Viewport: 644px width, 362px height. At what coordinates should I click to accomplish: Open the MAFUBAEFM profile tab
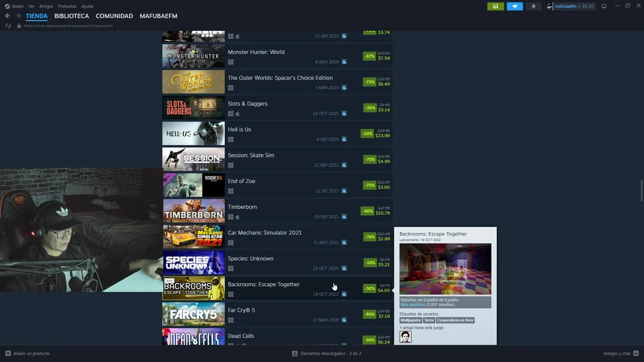pyautogui.click(x=158, y=16)
